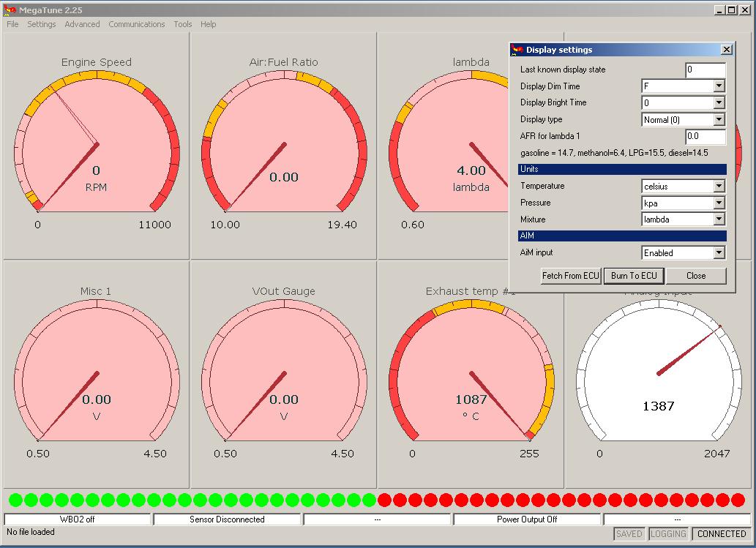This screenshot has width=756, height=548.
Task: Open the Tools menu
Action: (x=183, y=24)
